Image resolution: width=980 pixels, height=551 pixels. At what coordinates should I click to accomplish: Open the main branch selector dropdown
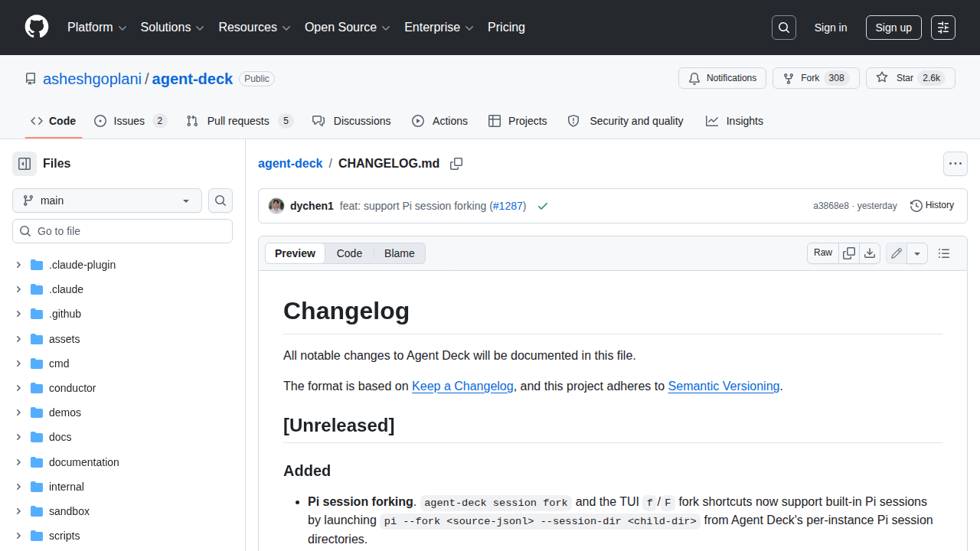tap(107, 201)
